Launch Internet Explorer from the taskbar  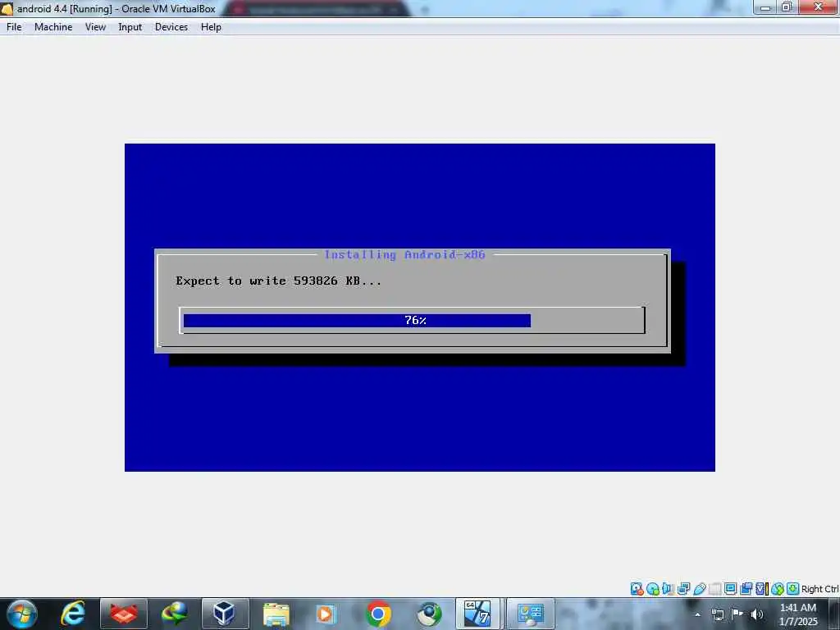tap(73, 614)
